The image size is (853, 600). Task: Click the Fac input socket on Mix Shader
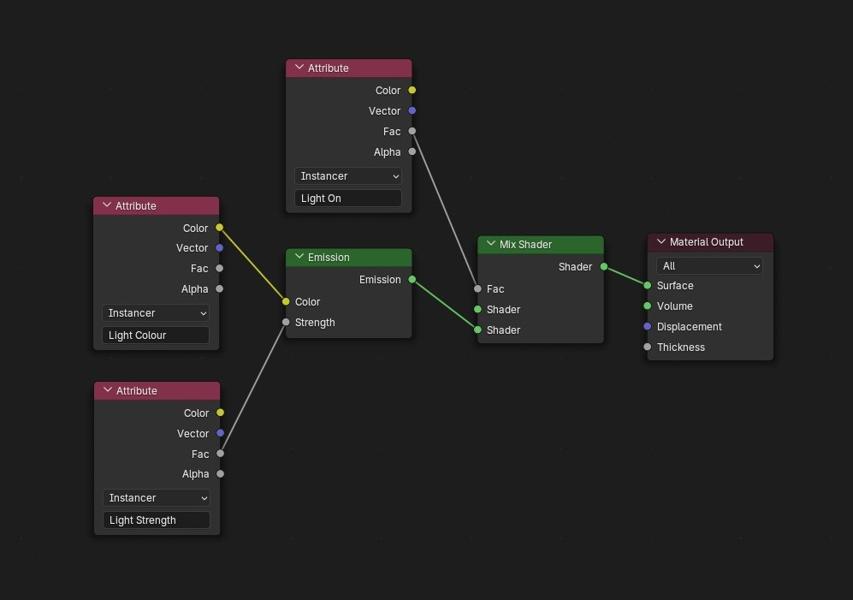pyautogui.click(x=477, y=289)
